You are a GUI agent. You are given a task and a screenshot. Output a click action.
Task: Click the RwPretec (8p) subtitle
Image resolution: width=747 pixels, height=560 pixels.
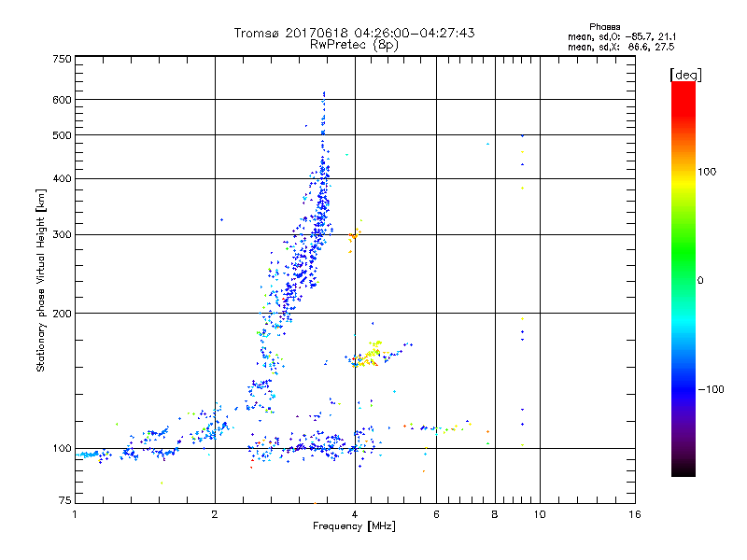click(355, 44)
